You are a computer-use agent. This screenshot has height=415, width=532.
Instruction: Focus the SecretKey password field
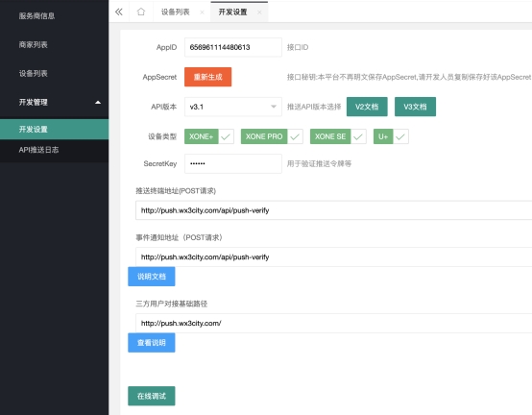pyautogui.click(x=233, y=164)
